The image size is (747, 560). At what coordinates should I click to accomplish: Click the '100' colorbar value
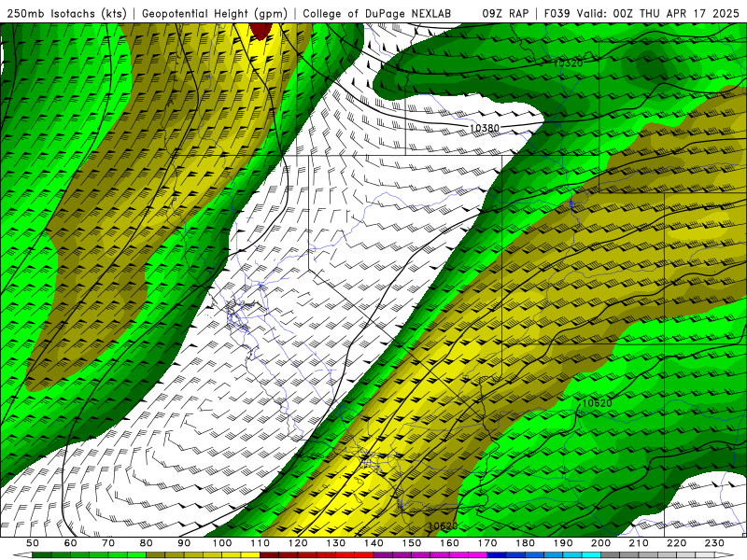point(222,543)
